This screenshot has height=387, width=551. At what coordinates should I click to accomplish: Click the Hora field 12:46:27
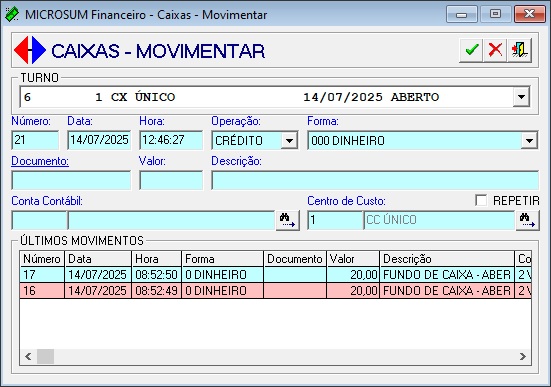pos(171,140)
